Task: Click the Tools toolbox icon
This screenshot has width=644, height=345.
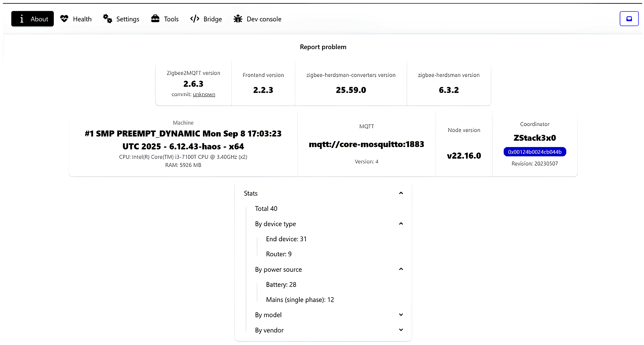Action: (155, 19)
